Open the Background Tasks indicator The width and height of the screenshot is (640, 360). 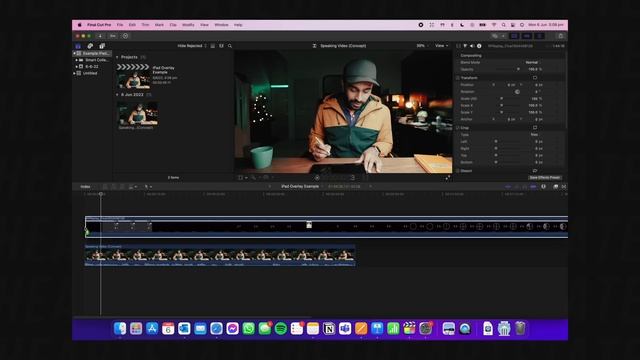point(125,36)
